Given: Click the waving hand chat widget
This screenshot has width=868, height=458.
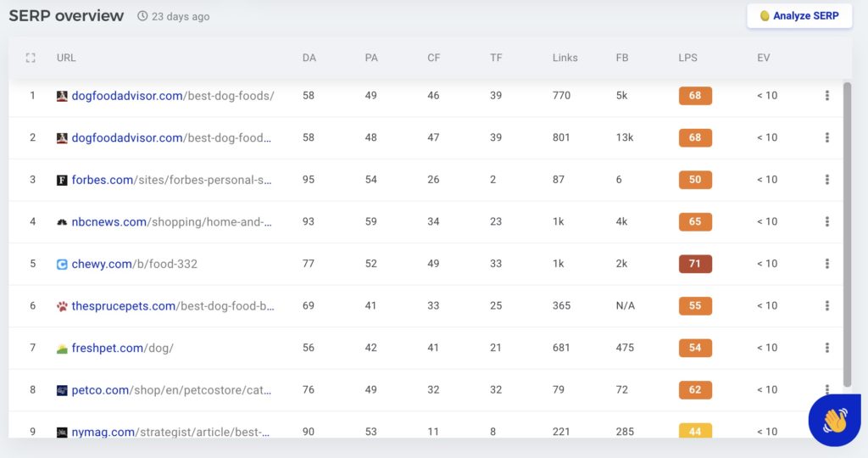Looking at the screenshot, I should 835,421.
